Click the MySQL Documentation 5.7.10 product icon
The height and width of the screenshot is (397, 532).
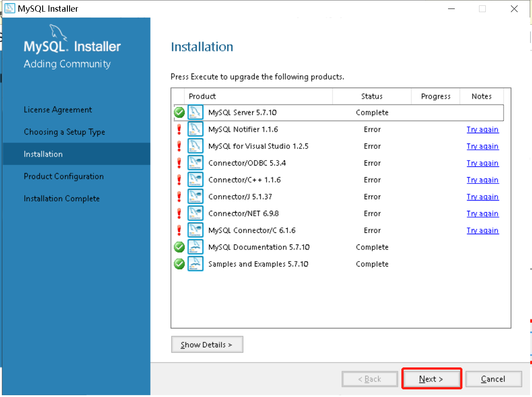(195, 247)
